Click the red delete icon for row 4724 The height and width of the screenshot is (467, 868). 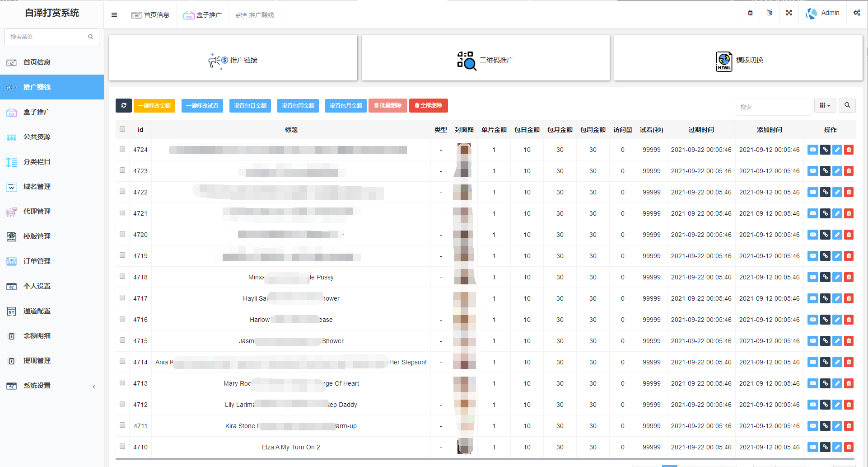(849, 150)
